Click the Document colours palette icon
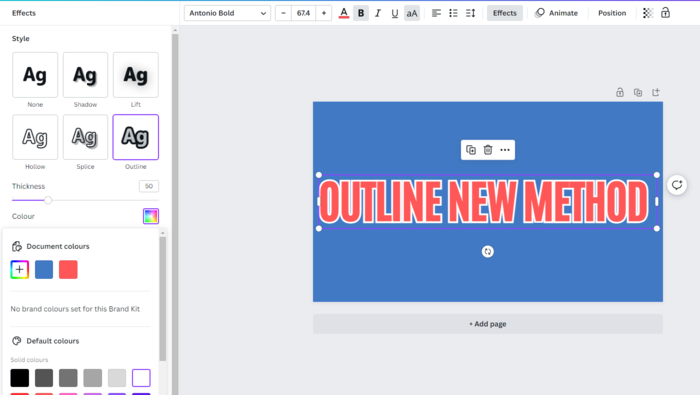Viewport: 700px width, 395px height. (17, 246)
